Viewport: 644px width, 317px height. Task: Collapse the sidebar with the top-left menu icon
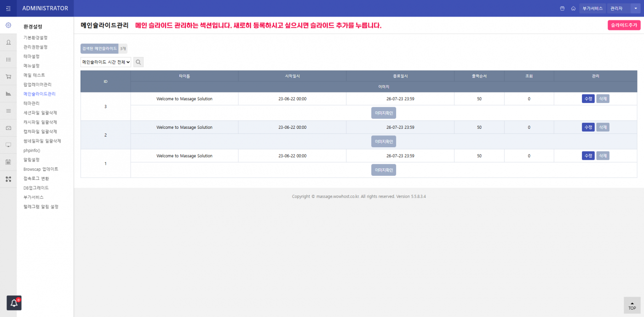coord(8,8)
